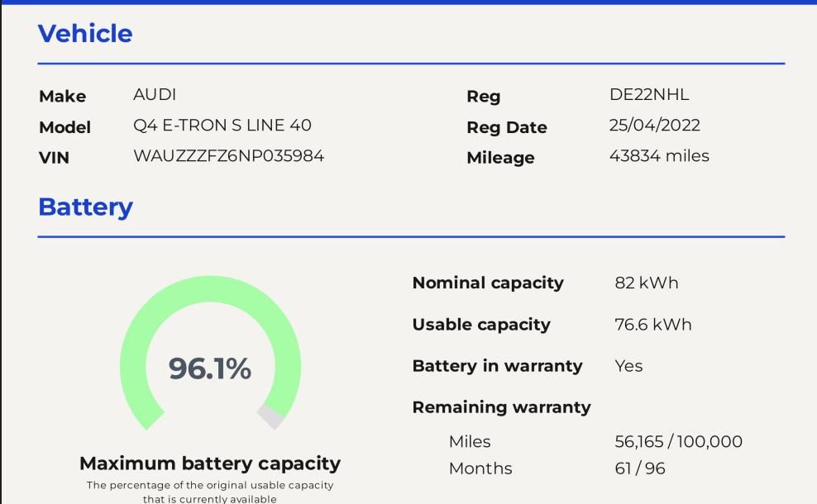Image resolution: width=817 pixels, height=504 pixels.
Task: Select the VIN number WAUZZZFZ6NP035984
Action: point(228,155)
